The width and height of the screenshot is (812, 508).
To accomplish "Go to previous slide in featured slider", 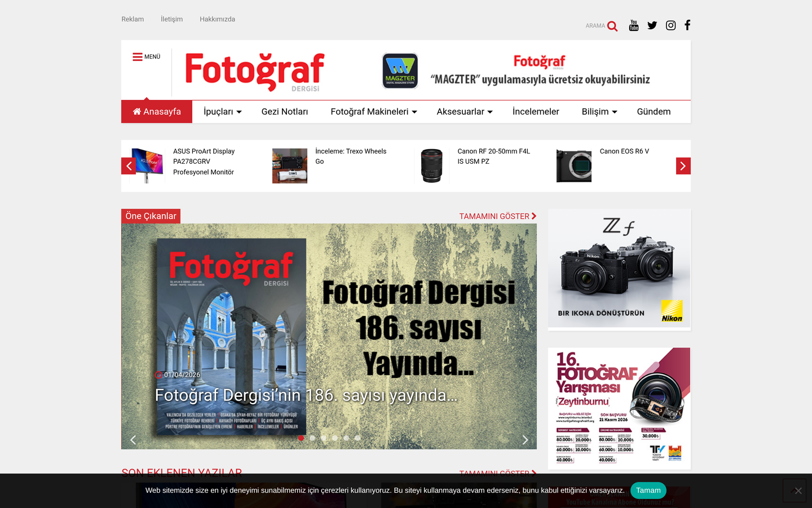I will 133,440.
